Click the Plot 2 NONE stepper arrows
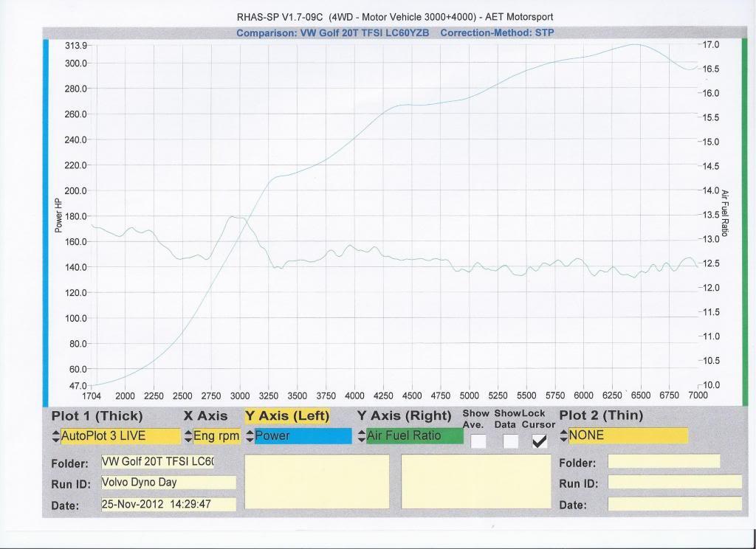 (x=564, y=436)
